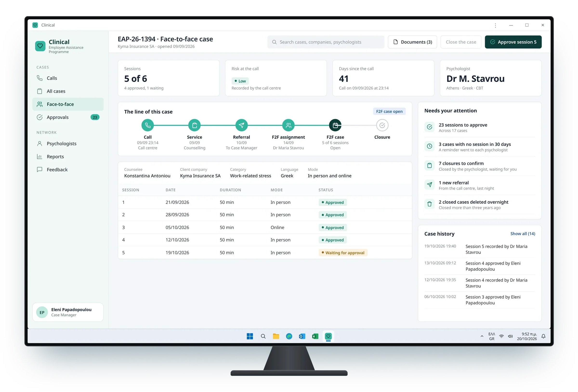Select the session 3 row dated 05/10/2026

pos(265,227)
